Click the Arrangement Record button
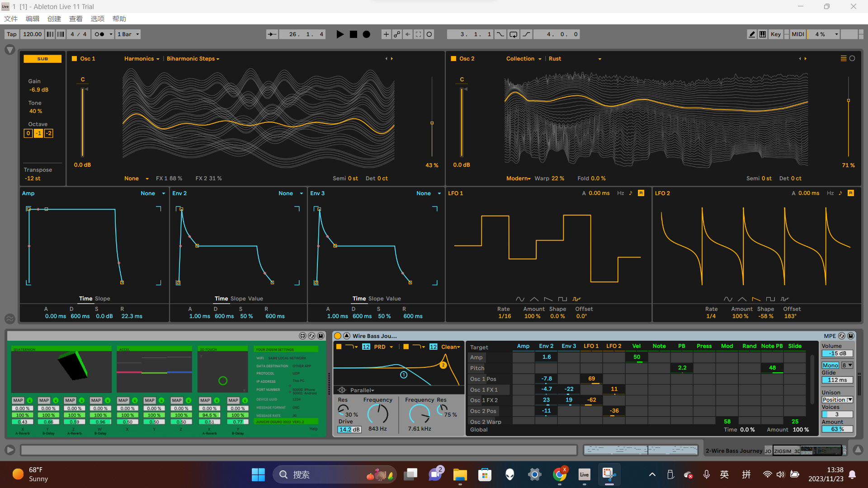The height and width of the screenshot is (488, 868). [x=367, y=34]
